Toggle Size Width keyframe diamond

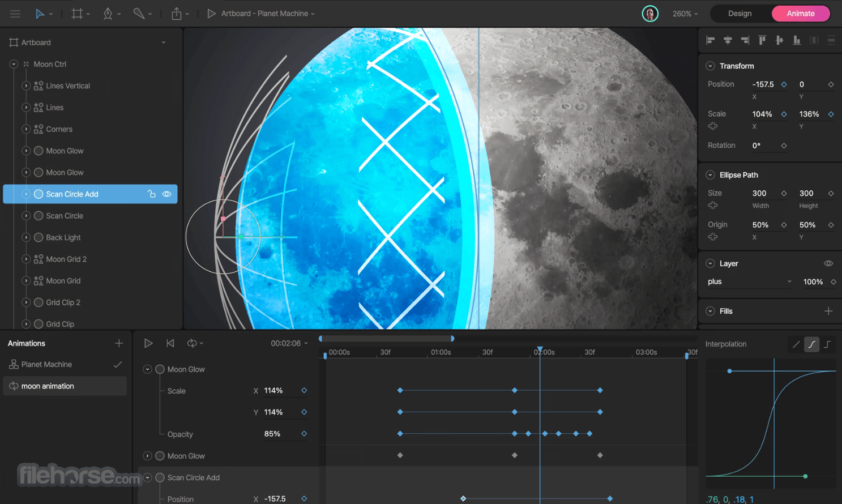784,194
